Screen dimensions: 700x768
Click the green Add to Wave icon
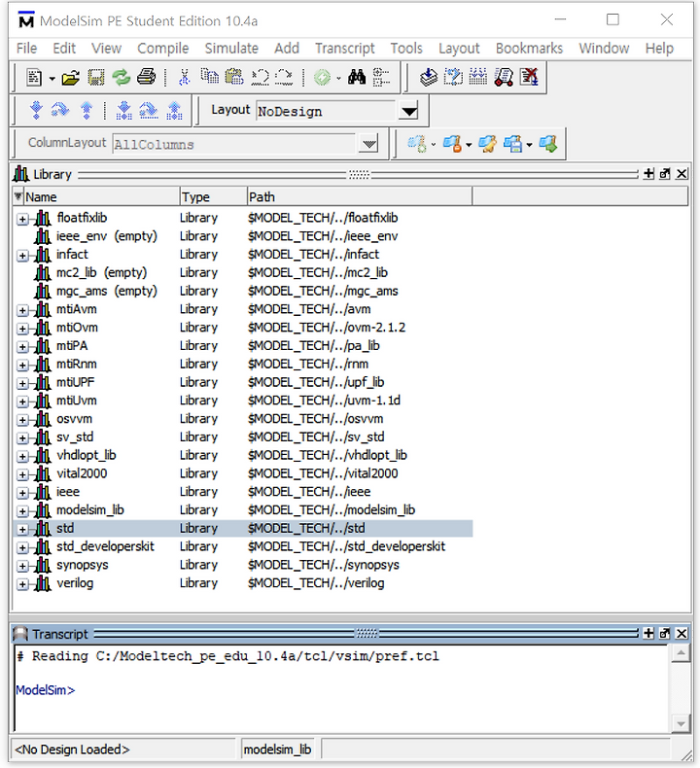click(x=322, y=78)
